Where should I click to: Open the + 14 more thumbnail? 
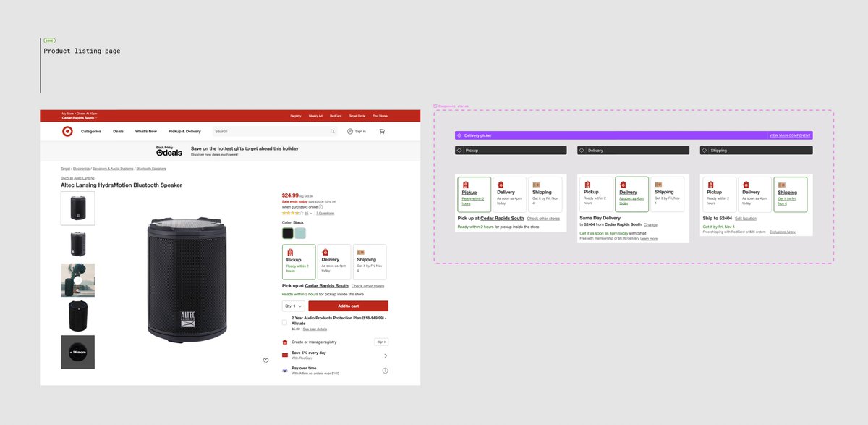pos(77,352)
